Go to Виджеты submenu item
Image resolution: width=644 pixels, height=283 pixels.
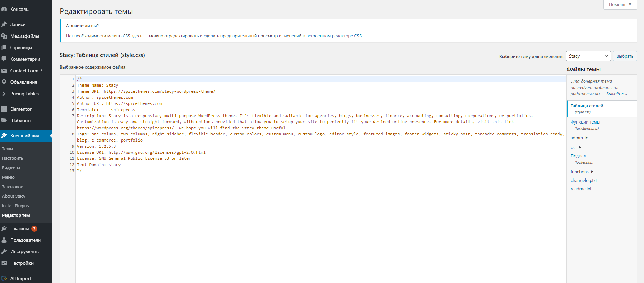click(11, 168)
